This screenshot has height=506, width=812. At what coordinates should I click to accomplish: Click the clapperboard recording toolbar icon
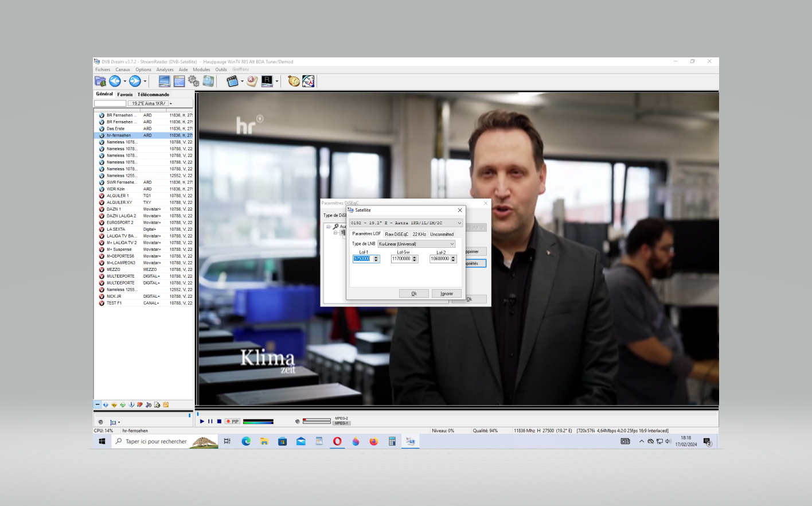(x=232, y=81)
